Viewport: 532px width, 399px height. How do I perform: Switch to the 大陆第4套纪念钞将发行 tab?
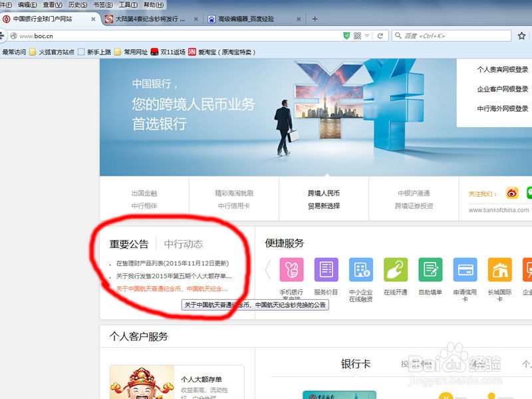point(150,19)
